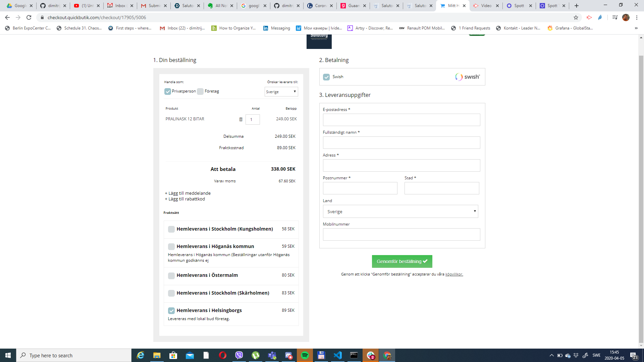Open Mail app from taskbar

pyautogui.click(x=190, y=355)
